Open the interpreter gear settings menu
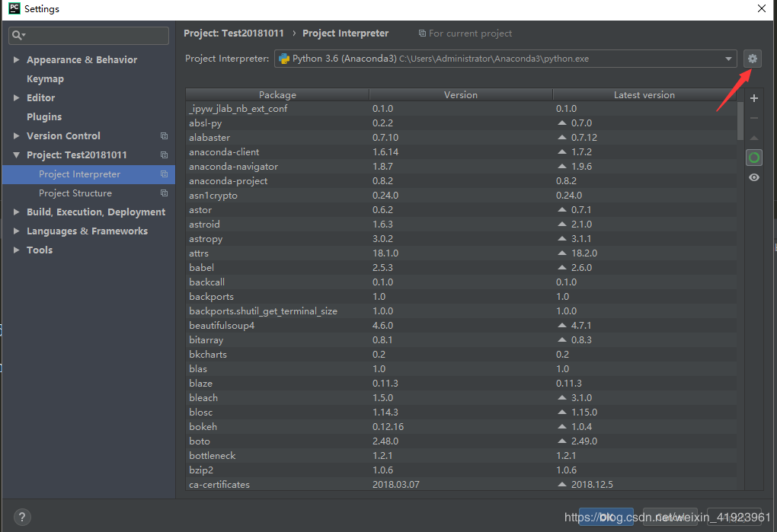Viewport: 777px width, 532px height. coord(752,59)
